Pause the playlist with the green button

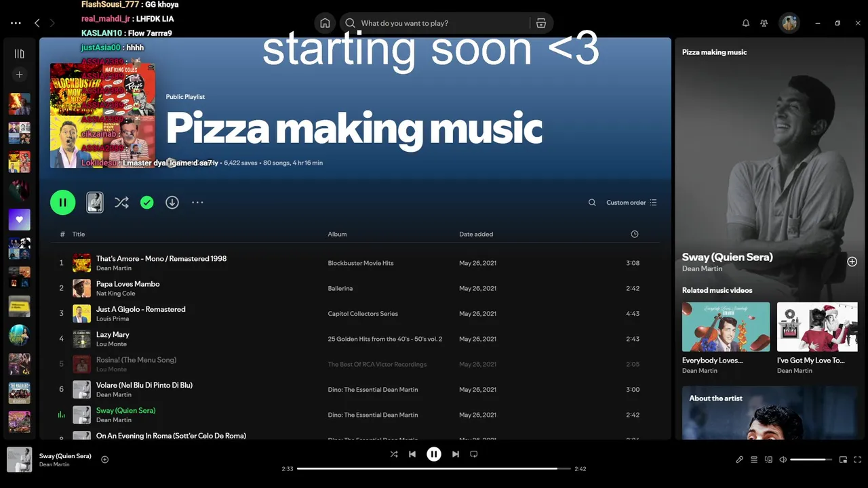click(x=63, y=202)
